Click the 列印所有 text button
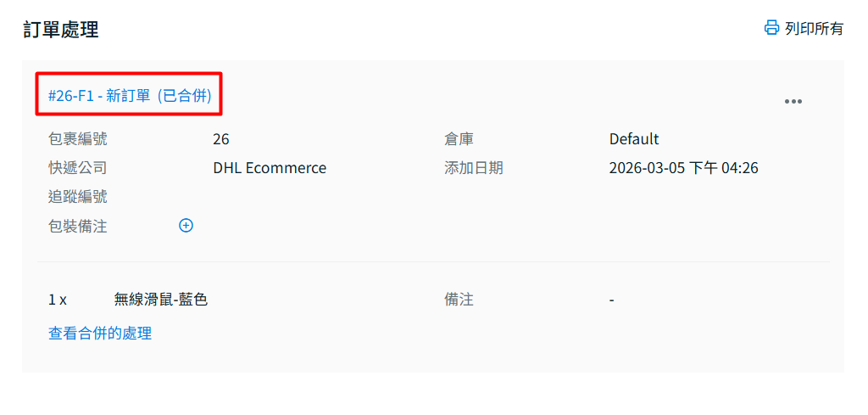The image size is (868, 415). pyautogui.click(x=814, y=28)
